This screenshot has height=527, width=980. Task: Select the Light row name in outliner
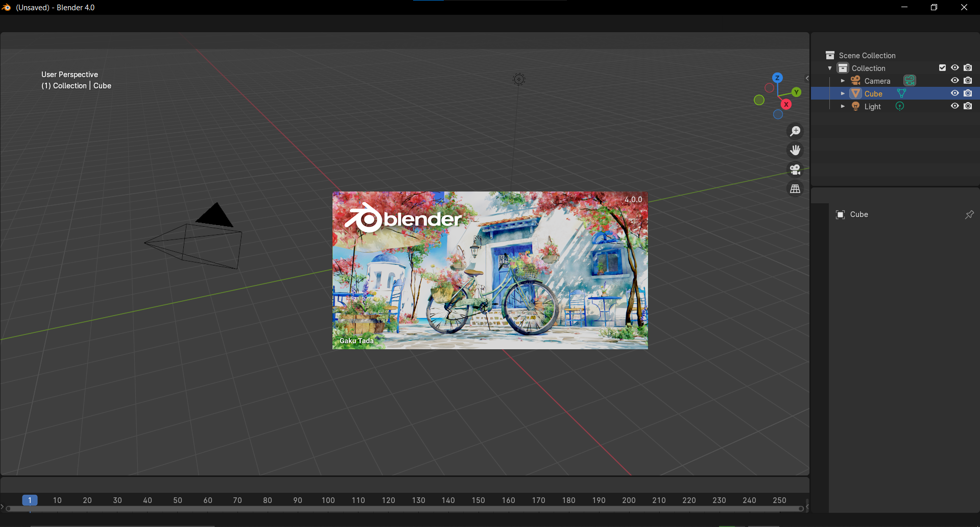pos(872,106)
